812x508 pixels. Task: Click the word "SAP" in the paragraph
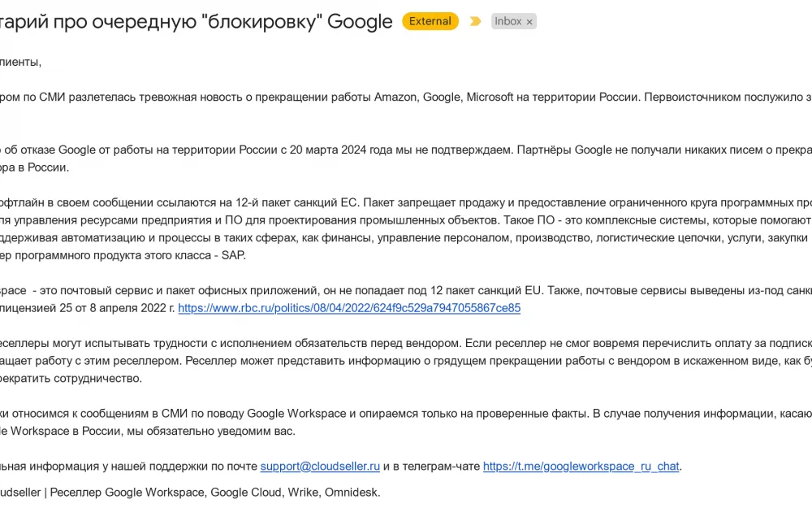(x=232, y=255)
